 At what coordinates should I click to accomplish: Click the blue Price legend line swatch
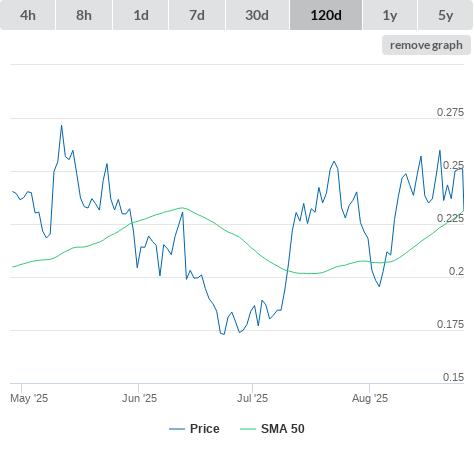click(x=177, y=429)
